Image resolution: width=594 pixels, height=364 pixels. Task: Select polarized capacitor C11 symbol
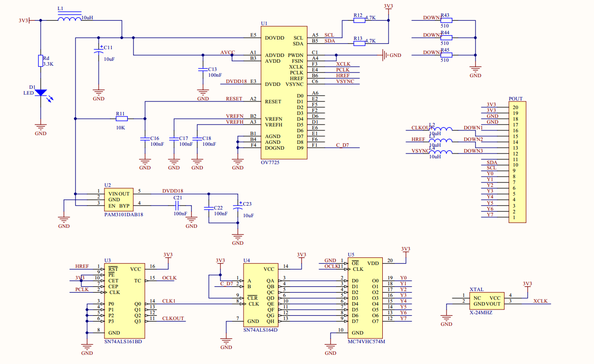(99, 51)
